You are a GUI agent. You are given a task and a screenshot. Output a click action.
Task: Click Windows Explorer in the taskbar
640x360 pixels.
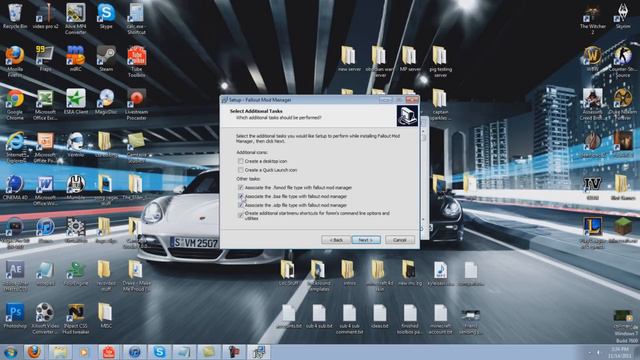[x=60, y=352]
